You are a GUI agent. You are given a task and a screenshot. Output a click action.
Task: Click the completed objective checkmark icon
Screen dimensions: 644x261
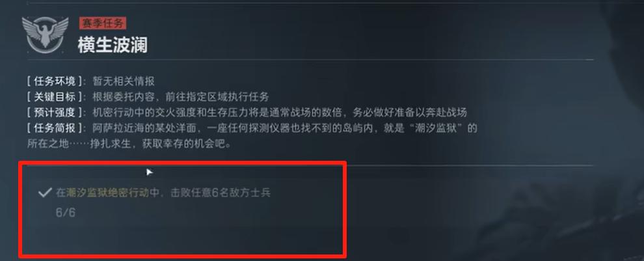pyautogui.click(x=44, y=193)
